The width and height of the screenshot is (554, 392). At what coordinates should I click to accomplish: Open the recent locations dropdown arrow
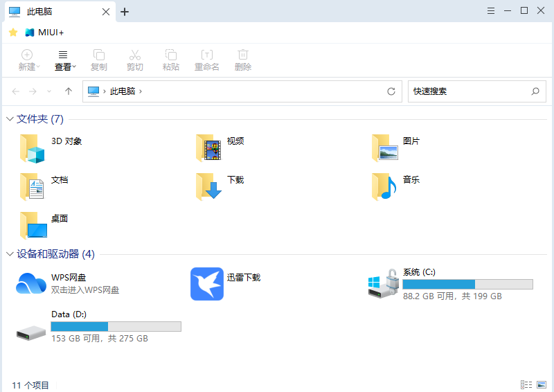click(x=49, y=91)
